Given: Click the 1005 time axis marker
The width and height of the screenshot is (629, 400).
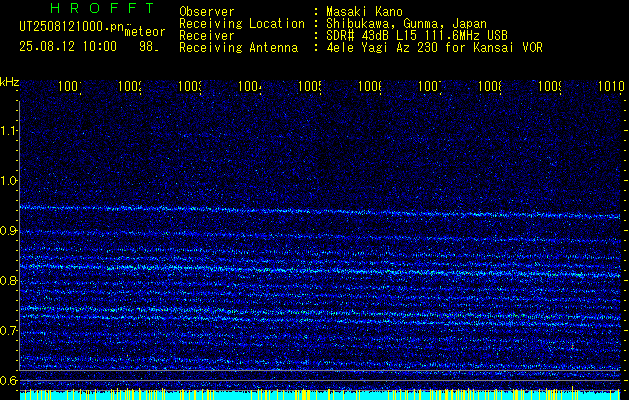Looking at the screenshot, I should coord(310,86).
